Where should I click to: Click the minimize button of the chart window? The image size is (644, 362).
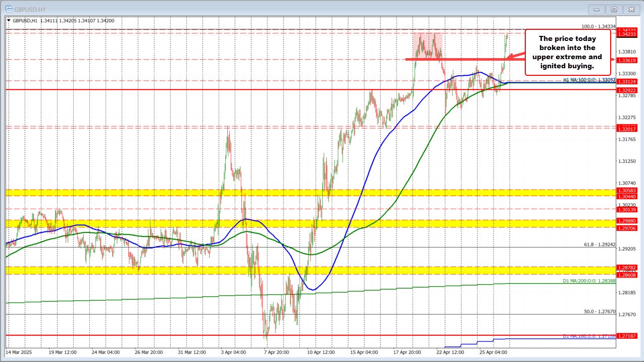596,9
